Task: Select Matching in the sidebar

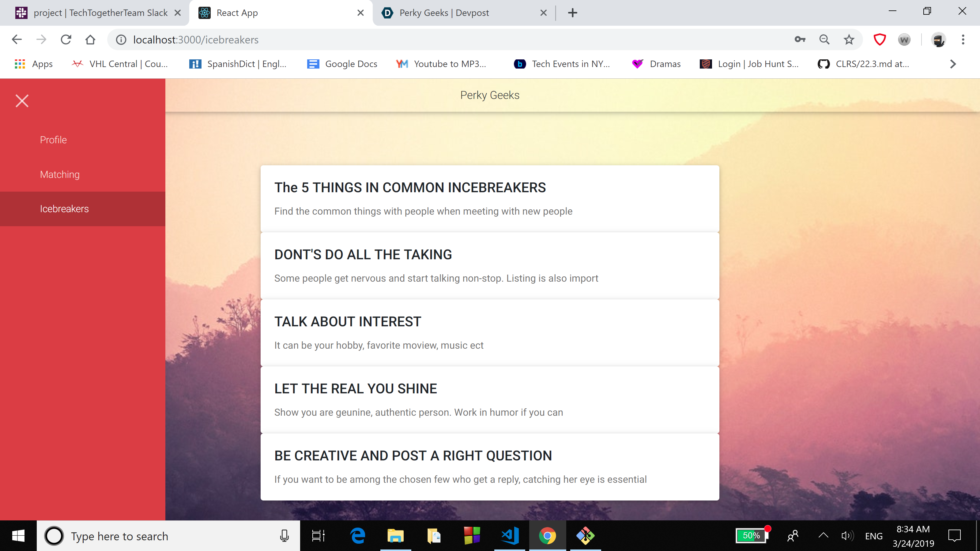Action: coord(60,174)
